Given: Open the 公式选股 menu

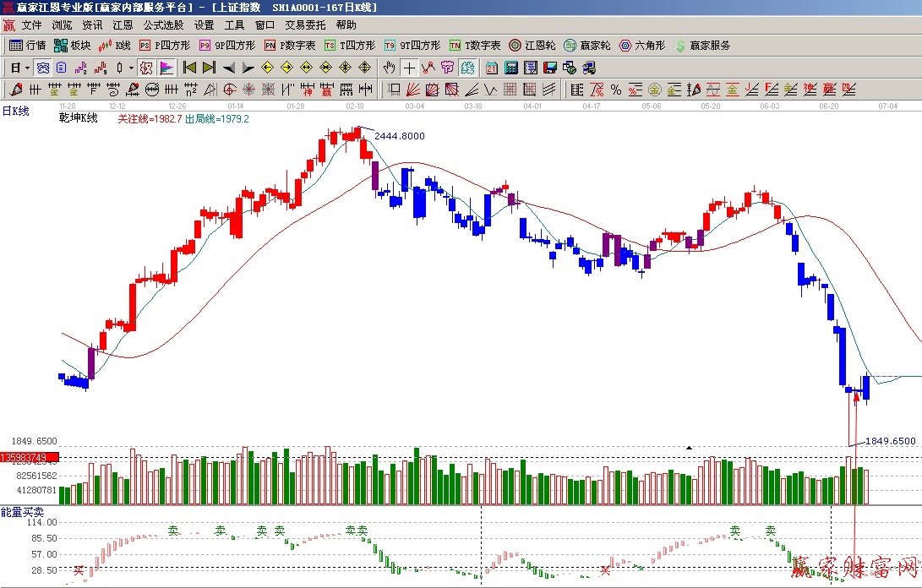Looking at the screenshot, I should tap(163, 25).
